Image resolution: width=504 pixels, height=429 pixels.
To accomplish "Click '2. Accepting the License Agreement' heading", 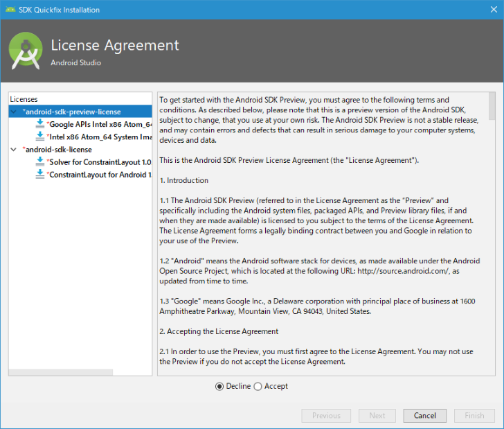I will 219,331.
